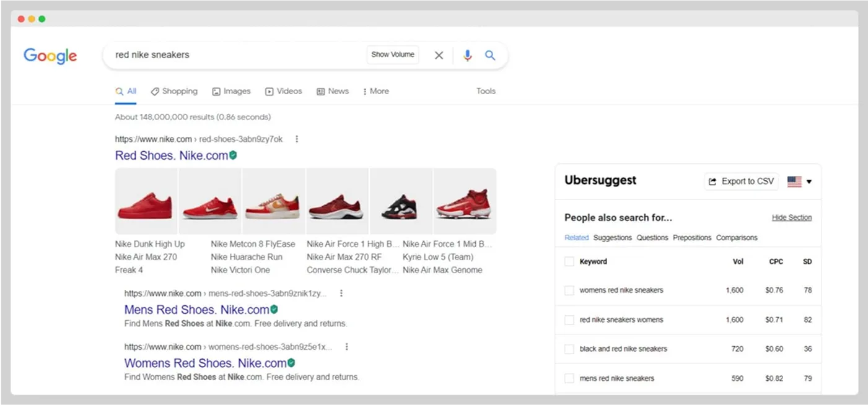The width and height of the screenshot is (868, 405).
Task: Switch to the Questions tab in Ubersuggest
Action: tap(652, 237)
